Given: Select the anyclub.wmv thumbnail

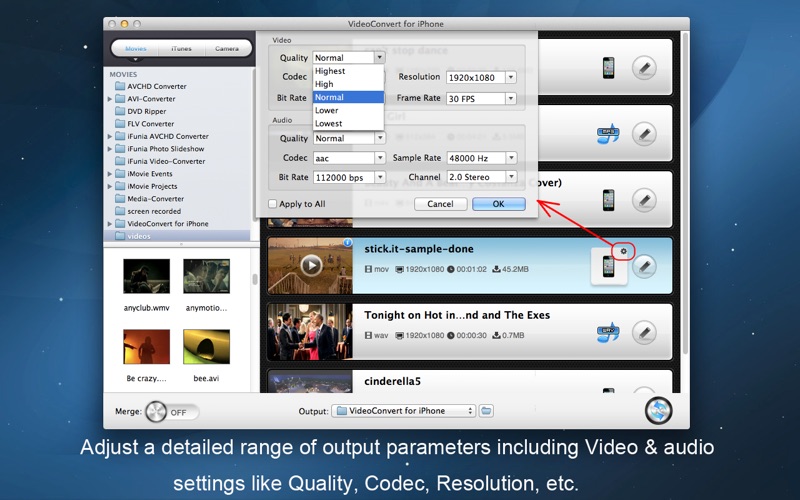Looking at the screenshot, I should point(146,276).
